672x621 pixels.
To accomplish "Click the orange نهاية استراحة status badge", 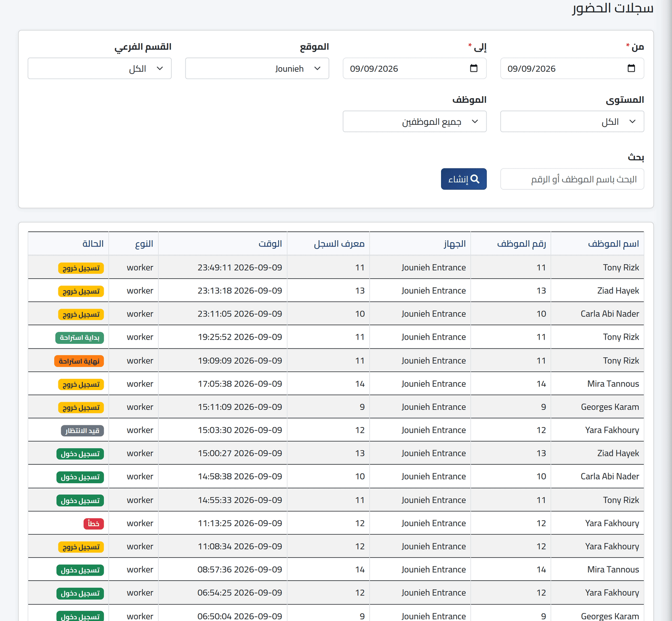I will click(79, 361).
